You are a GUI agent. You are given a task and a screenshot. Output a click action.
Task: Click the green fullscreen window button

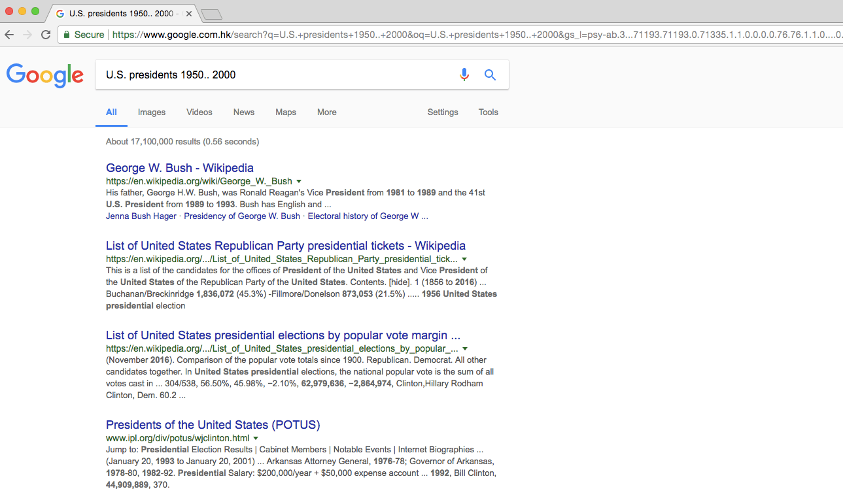pyautogui.click(x=35, y=12)
